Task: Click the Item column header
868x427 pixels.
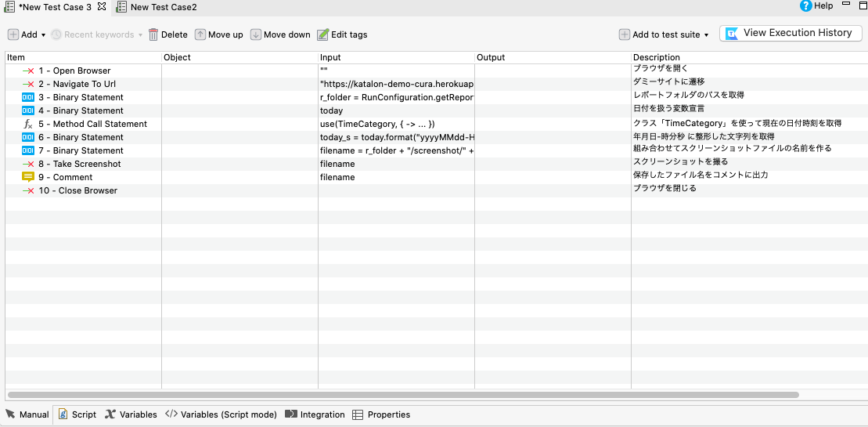Action: pos(84,58)
